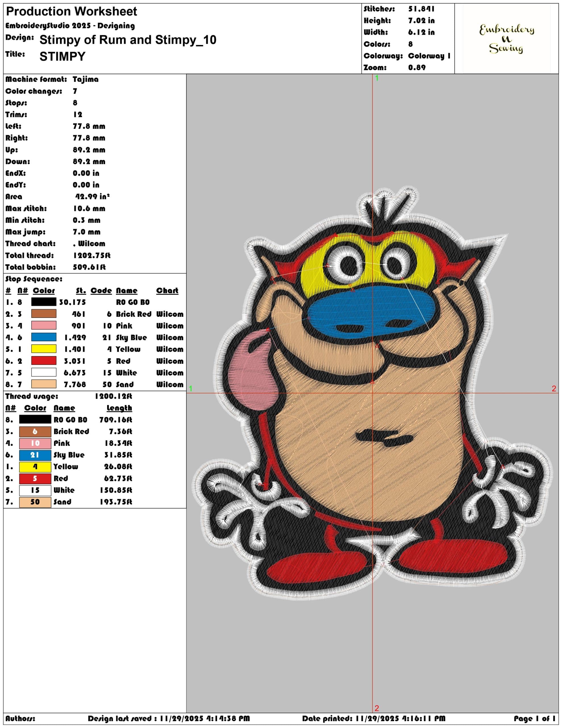The image size is (562, 728).
Task: Pick Thread usage swatch labeled 5 Red
Action: point(35,478)
